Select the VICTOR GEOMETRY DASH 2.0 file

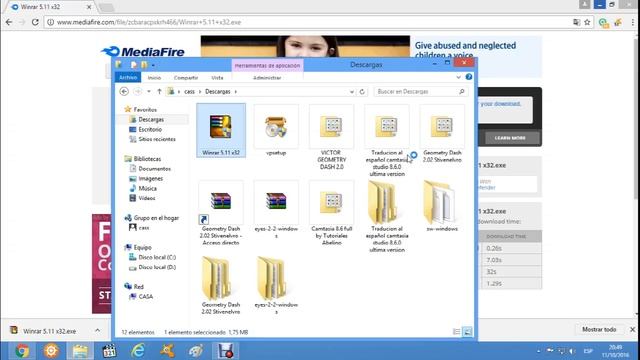331,138
